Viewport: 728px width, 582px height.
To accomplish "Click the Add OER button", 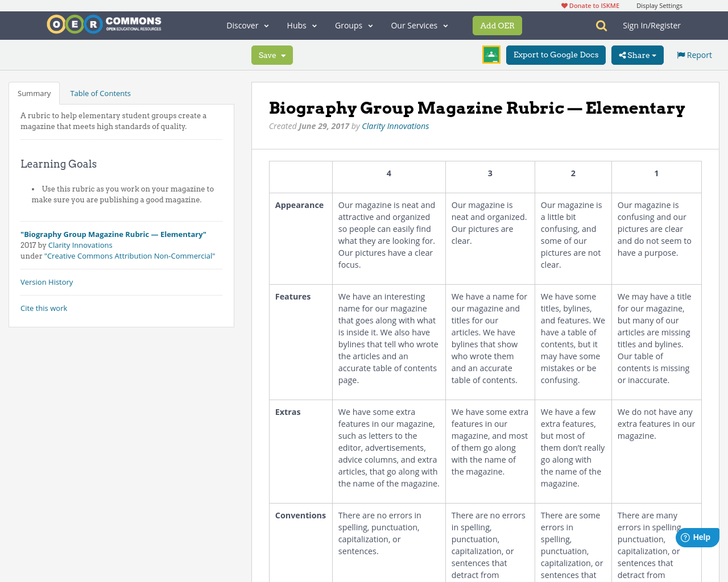I will [x=497, y=25].
